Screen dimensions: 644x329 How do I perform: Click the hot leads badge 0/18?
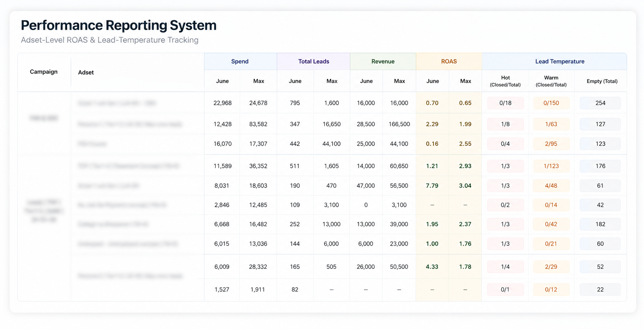(x=506, y=103)
